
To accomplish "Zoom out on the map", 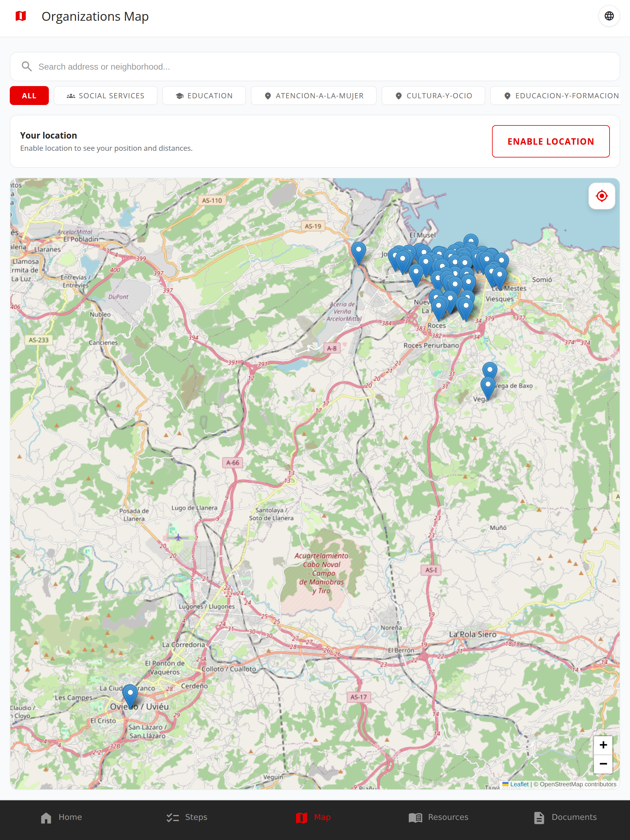I will click(603, 764).
